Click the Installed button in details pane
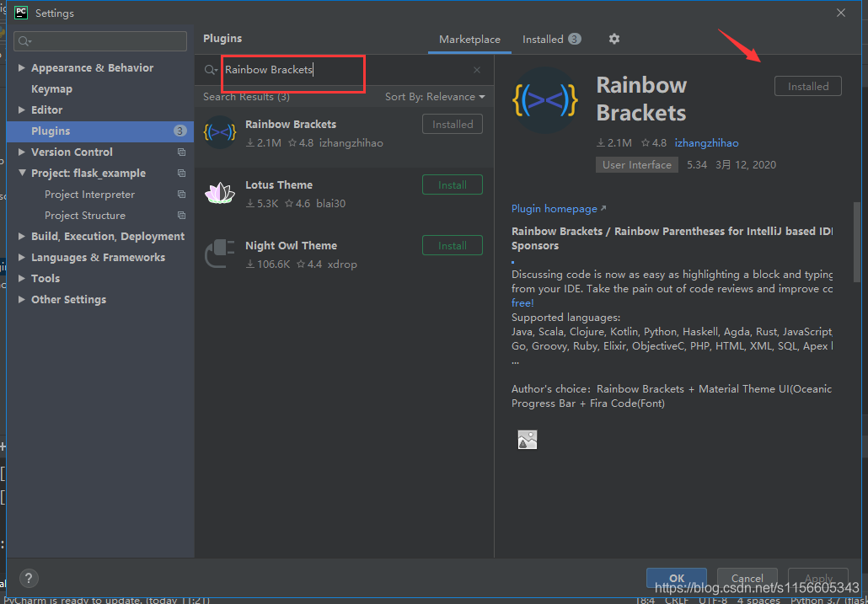 click(807, 86)
